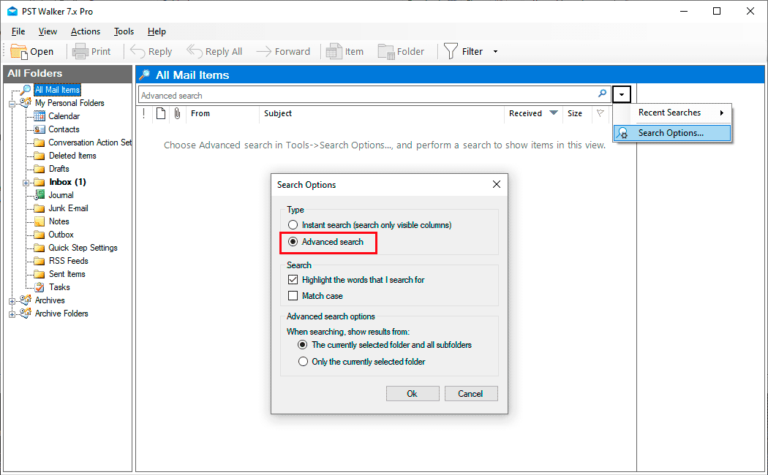Click Cancel in Search Options dialog
The width and height of the screenshot is (768, 475).
point(471,394)
